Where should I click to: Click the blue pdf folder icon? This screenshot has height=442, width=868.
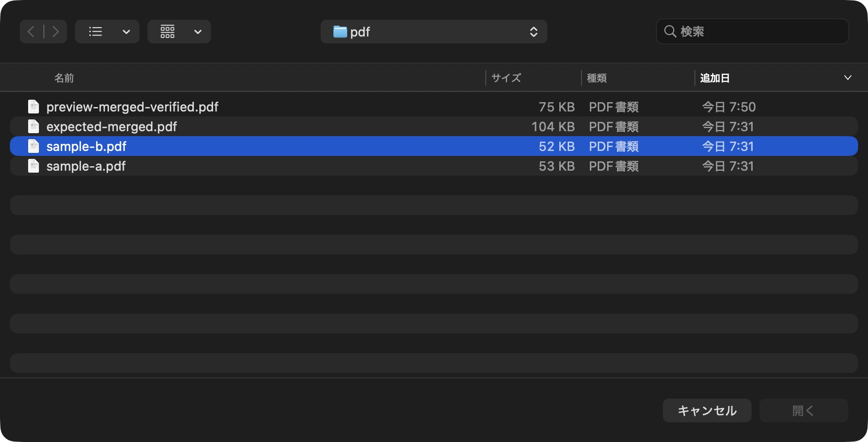(340, 32)
